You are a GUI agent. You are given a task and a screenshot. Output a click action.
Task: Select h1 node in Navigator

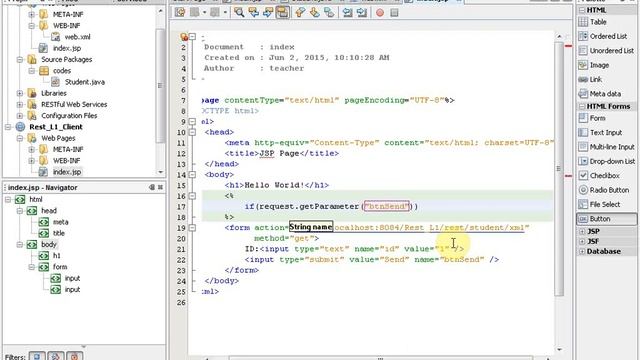(56, 256)
